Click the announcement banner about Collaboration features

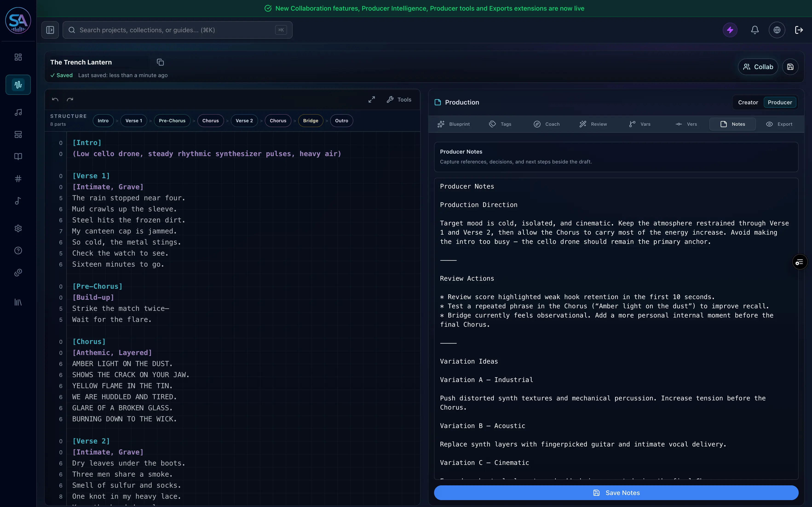pos(424,8)
